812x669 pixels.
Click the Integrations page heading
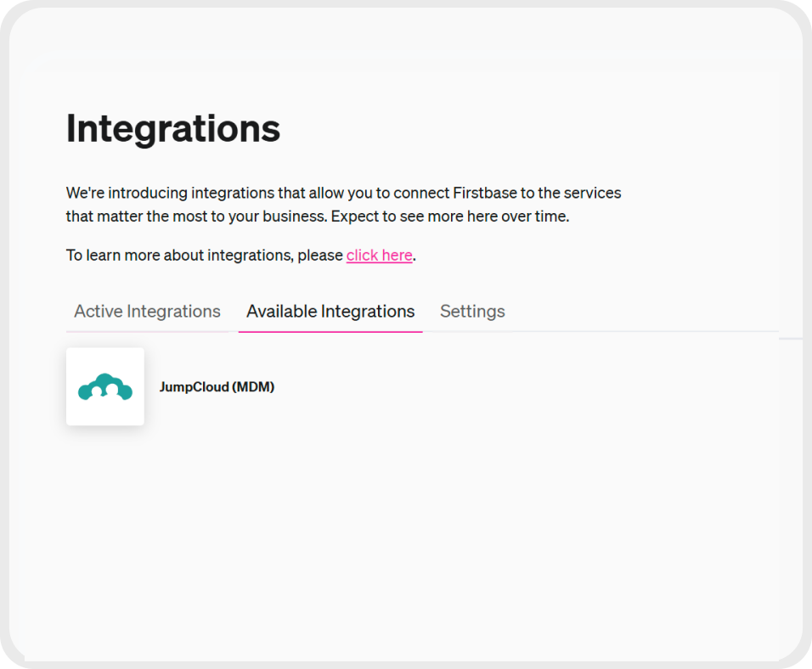click(172, 129)
